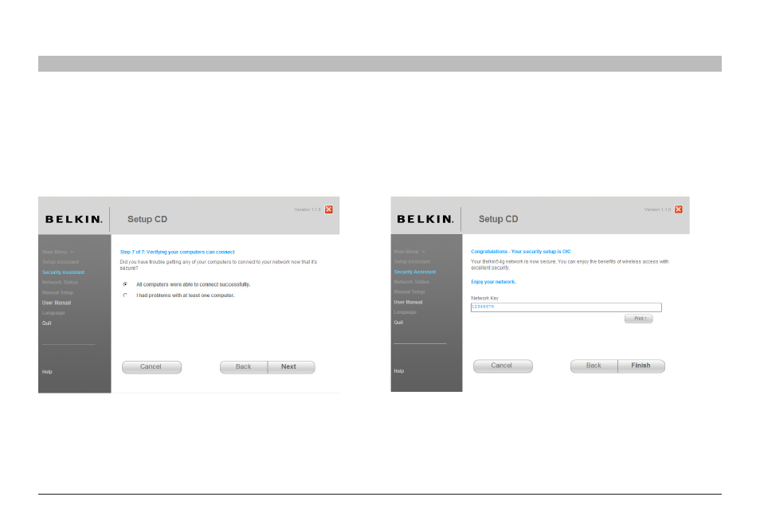Screen dimensions: 760x532
Task: Open Setup Assistant in right window sidebar
Action: click(412, 262)
